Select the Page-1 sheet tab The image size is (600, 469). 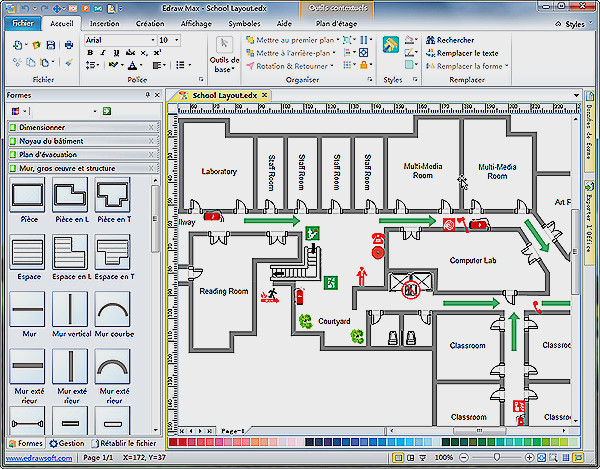point(233,431)
